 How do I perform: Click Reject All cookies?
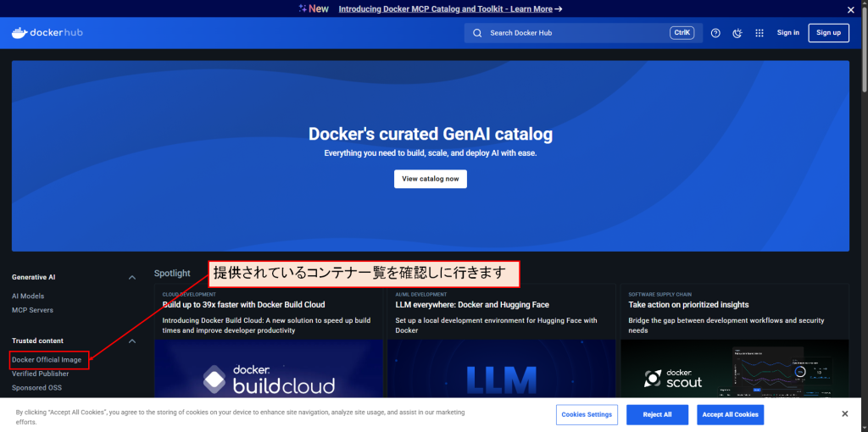[x=657, y=414]
